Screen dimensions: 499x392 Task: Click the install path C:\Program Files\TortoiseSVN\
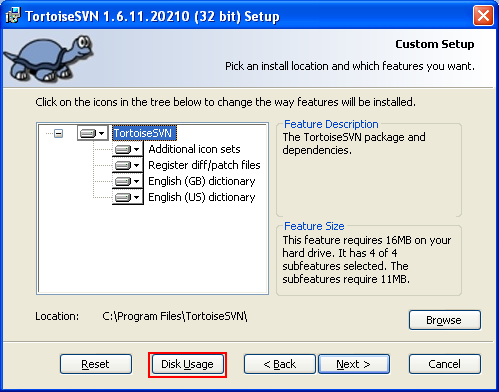(175, 316)
